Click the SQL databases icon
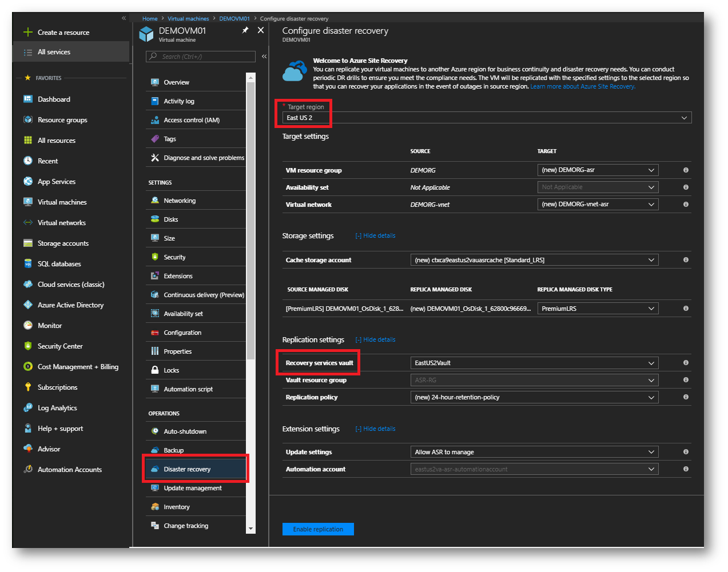This screenshot has width=728, height=572. (x=27, y=263)
